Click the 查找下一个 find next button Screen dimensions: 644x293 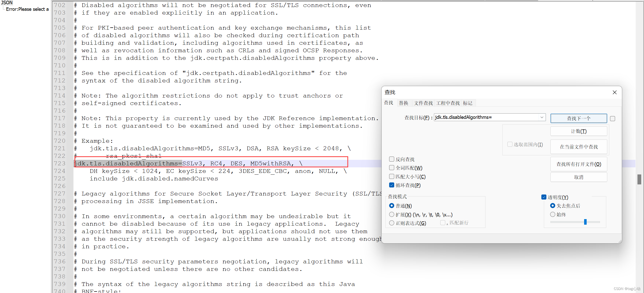click(578, 118)
